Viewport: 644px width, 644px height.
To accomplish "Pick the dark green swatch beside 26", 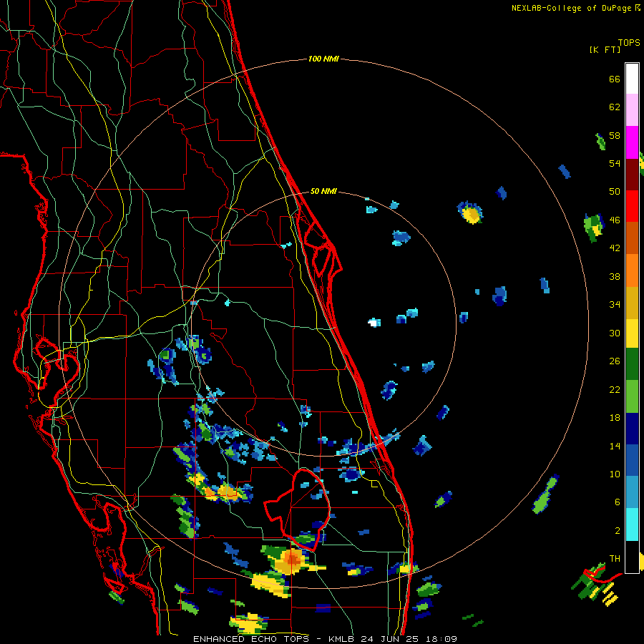I will point(632,364).
